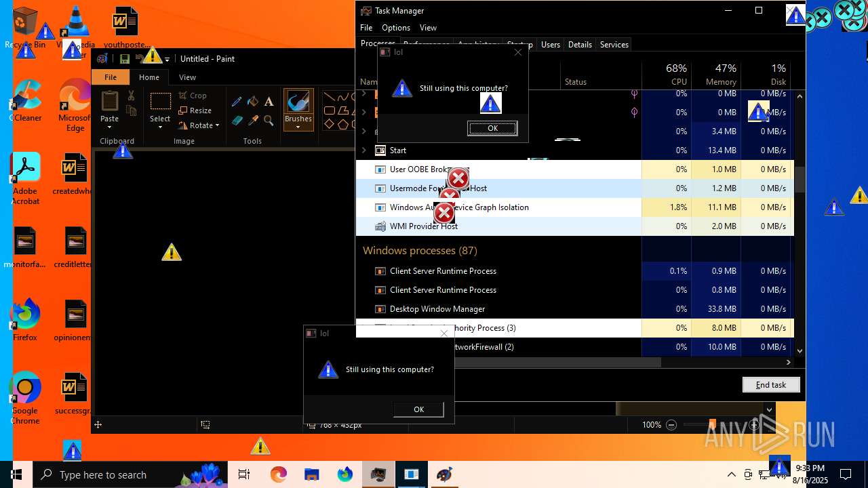
Task: Select first Client Server Runtime Process row
Action: 574,271
